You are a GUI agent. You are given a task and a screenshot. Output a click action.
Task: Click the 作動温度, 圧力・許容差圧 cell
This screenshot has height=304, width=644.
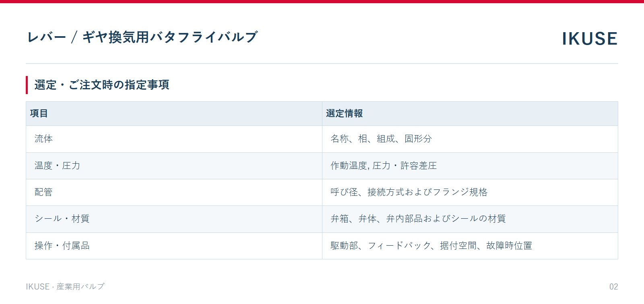pyautogui.click(x=470, y=166)
